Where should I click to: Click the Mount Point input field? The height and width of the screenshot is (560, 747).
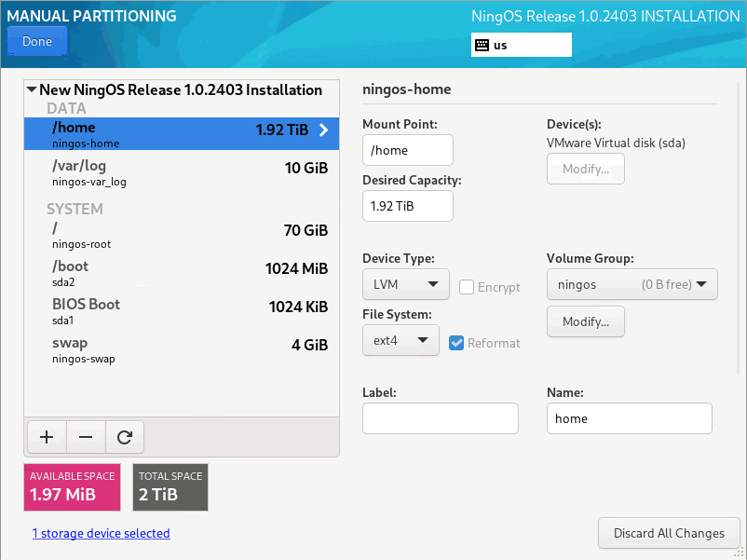(408, 150)
